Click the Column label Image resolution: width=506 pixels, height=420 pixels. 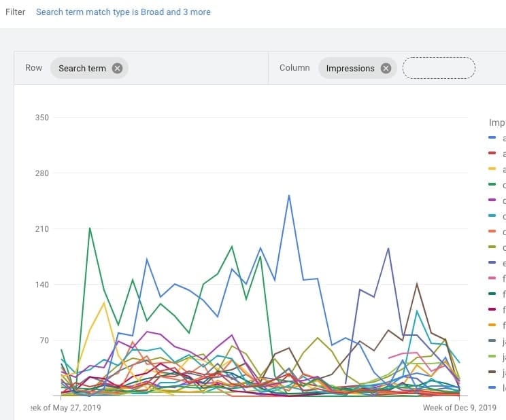click(294, 68)
